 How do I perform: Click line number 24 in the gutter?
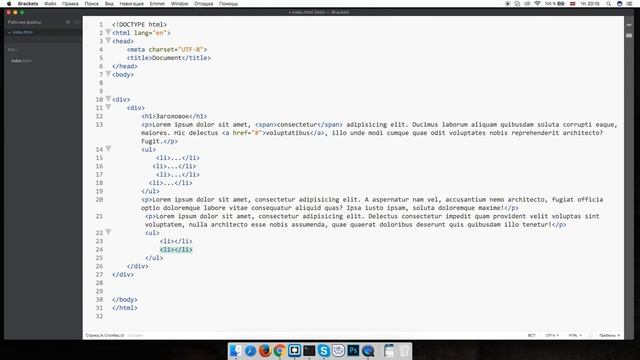pos(99,249)
